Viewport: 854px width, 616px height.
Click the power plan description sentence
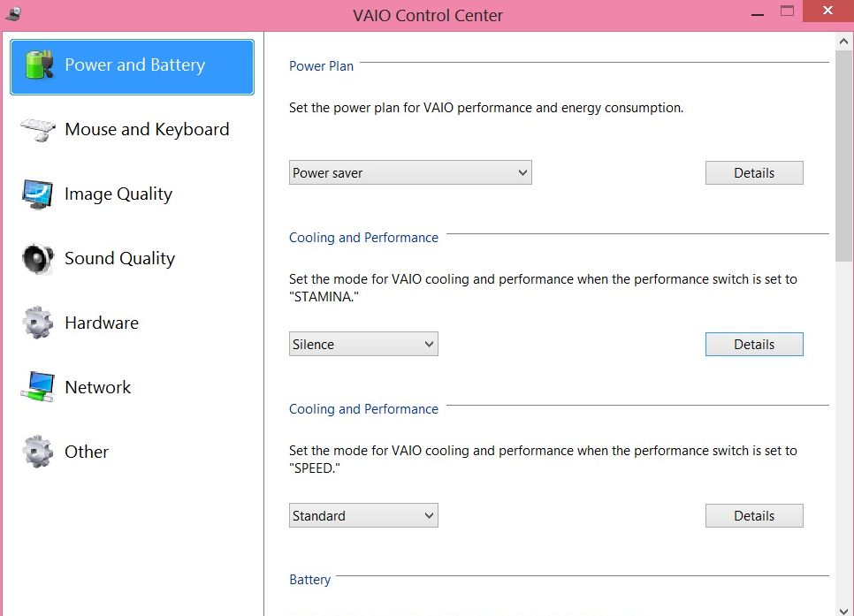[486, 108]
